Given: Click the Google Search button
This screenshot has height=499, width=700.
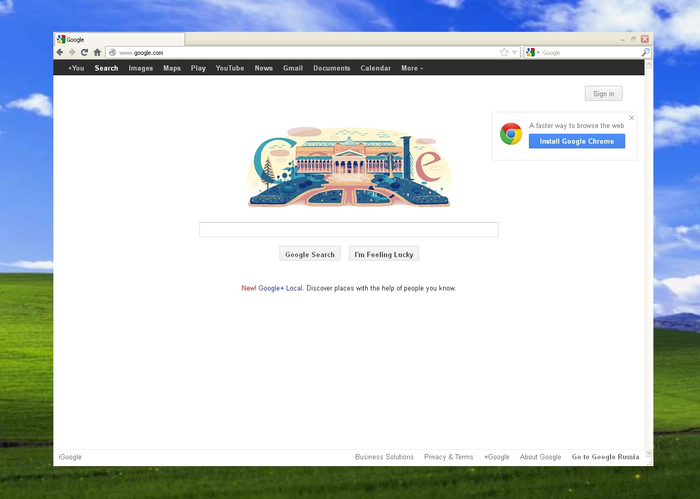Looking at the screenshot, I should tap(310, 254).
